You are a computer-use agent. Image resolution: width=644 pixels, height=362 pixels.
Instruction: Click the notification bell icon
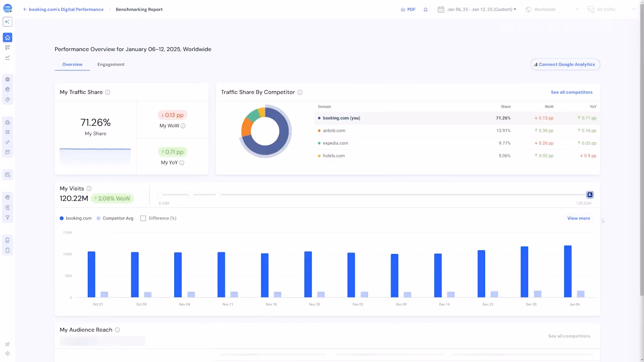pos(426,10)
